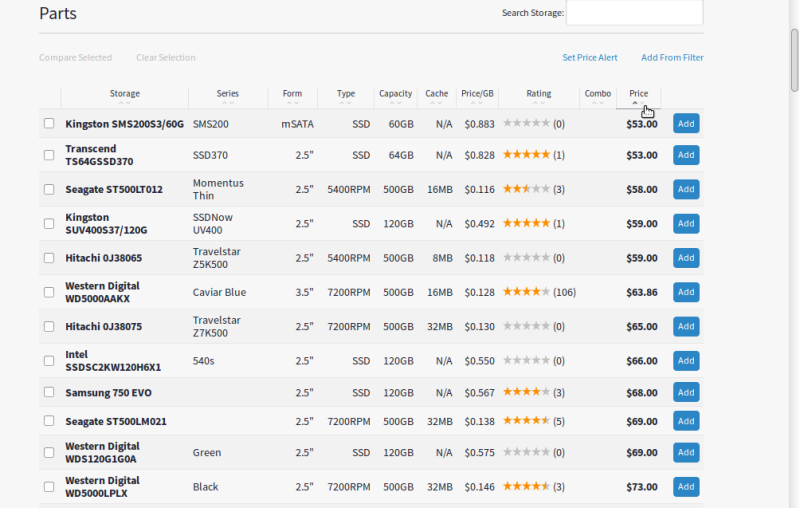The height and width of the screenshot is (508, 800).
Task: Sort by the Series column arrows
Action: click(x=228, y=102)
